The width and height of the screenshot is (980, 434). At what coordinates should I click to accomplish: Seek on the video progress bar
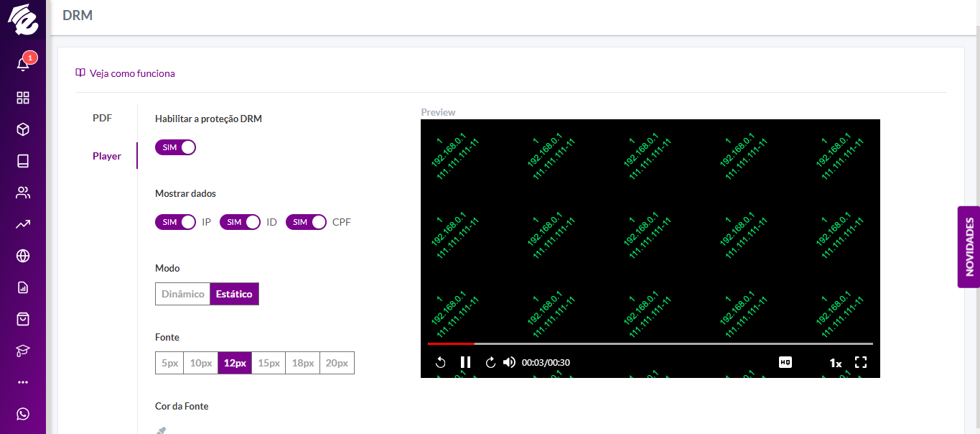[650, 343]
